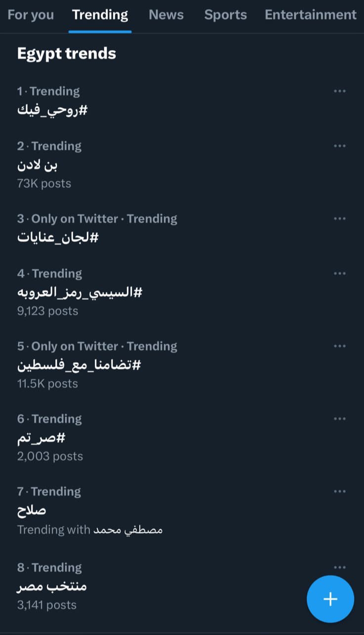The image size is (364, 635).
Task: Select the Trending tab
Action: coord(100,15)
